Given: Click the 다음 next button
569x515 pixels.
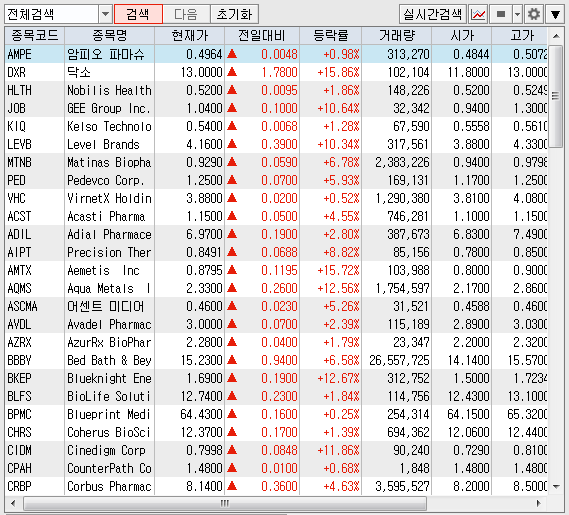Looking at the screenshot, I should [x=186, y=15].
